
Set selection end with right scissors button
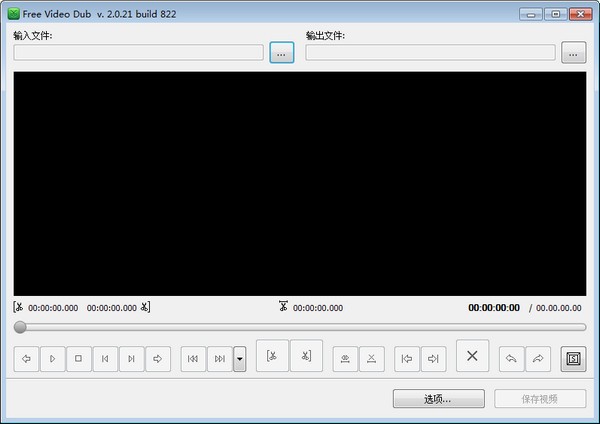point(306,356)
